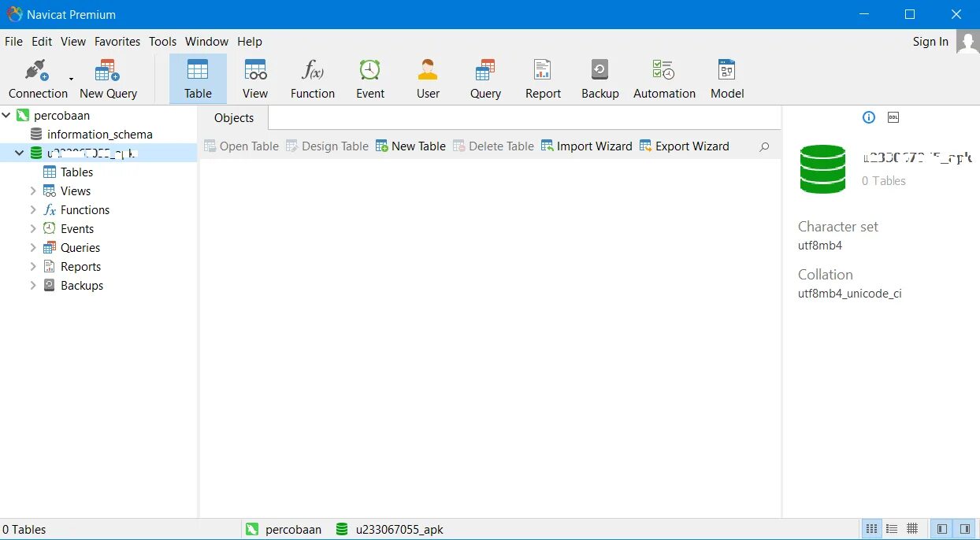
Task: Select Queries in the tree
Action: pos(80,248)
